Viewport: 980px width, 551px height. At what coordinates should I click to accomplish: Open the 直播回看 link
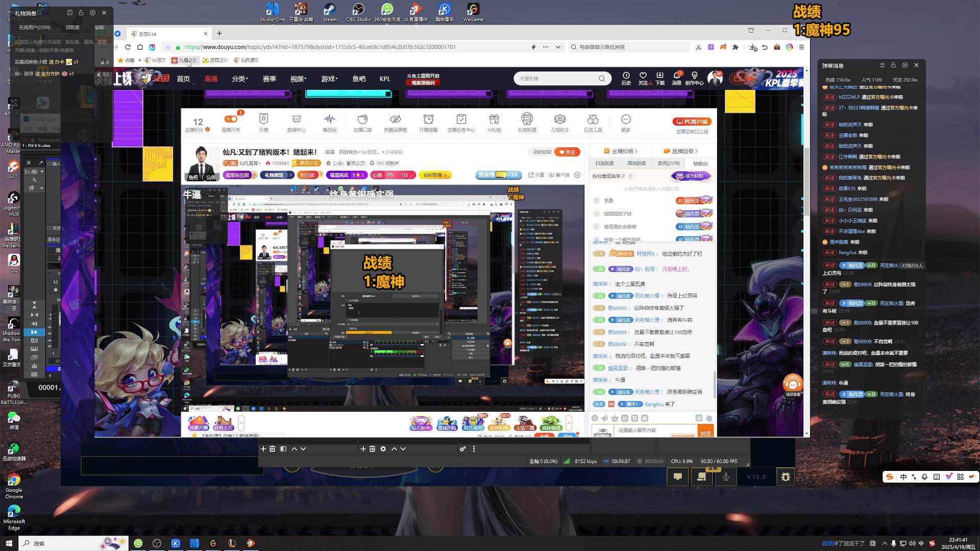click(x=680, y=151)
